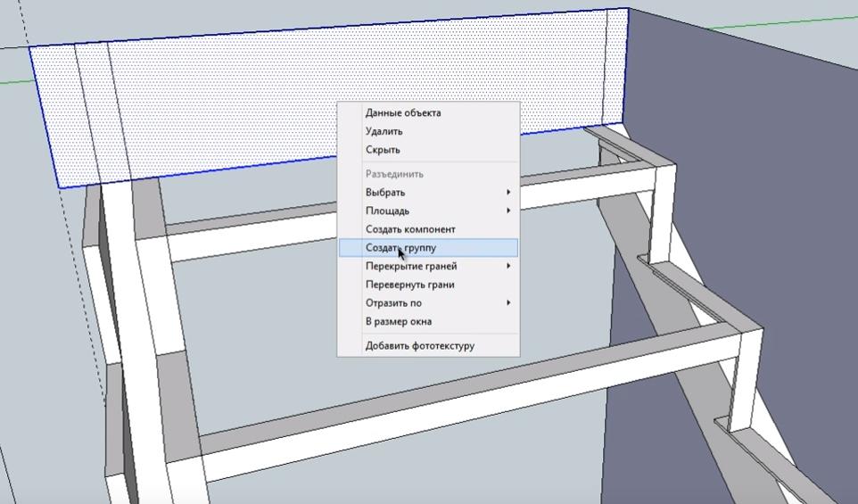
Task: Select 'Скрыть' to hide the face
Action: click(382, 150)
